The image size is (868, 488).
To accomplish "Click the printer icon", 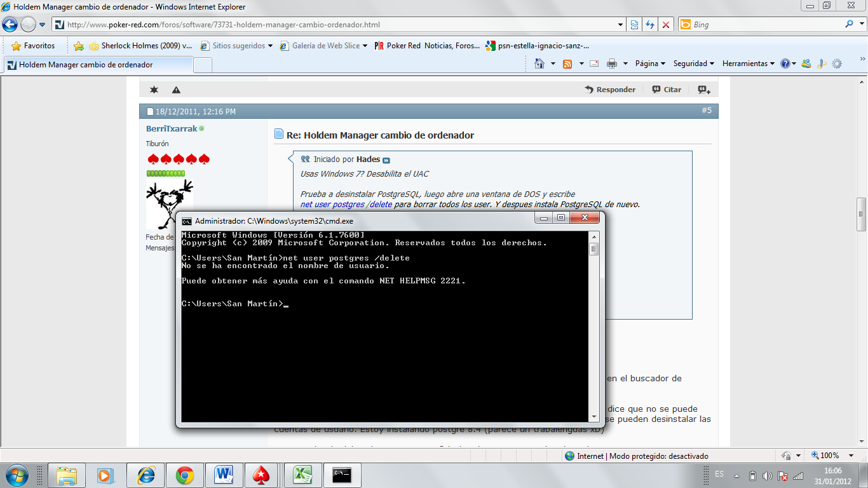I will click(x=612, y=64).
